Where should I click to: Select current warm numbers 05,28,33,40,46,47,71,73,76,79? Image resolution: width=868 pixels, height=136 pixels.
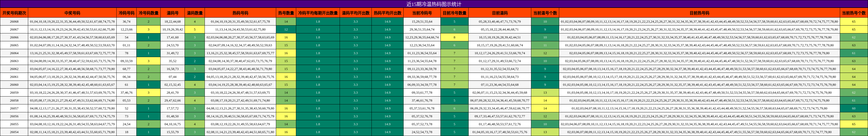coord(500,22)
